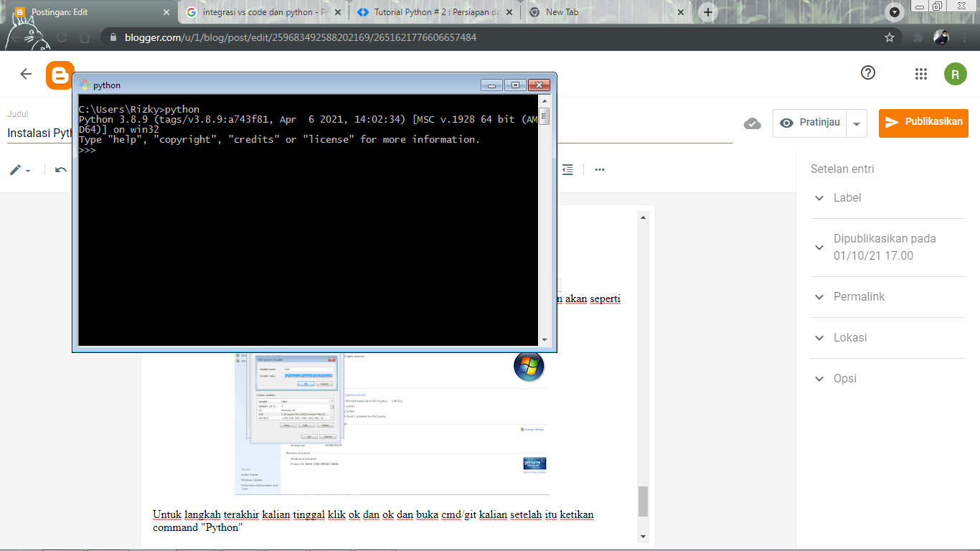Click the 'C:\Users\Rizky>python' console line
The width and height of the screenshot is (980, 551).
coord(139,110)
